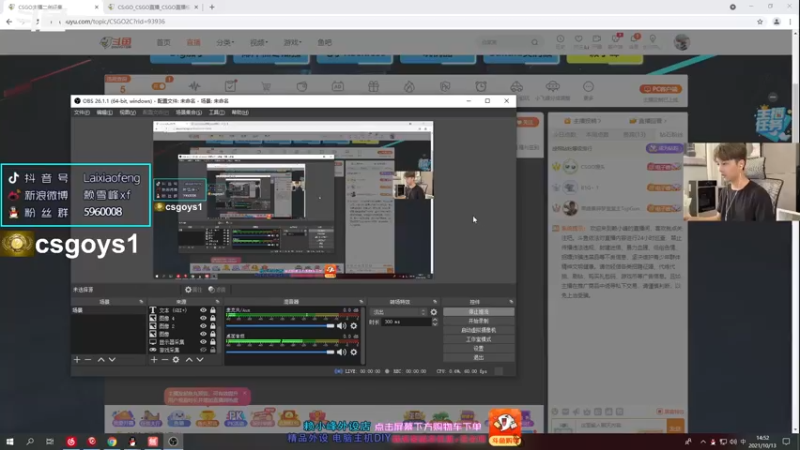Viewport: 800px width, 450px height.
Task: Click 工作室模式 button
Action: (x=479, y=339)
